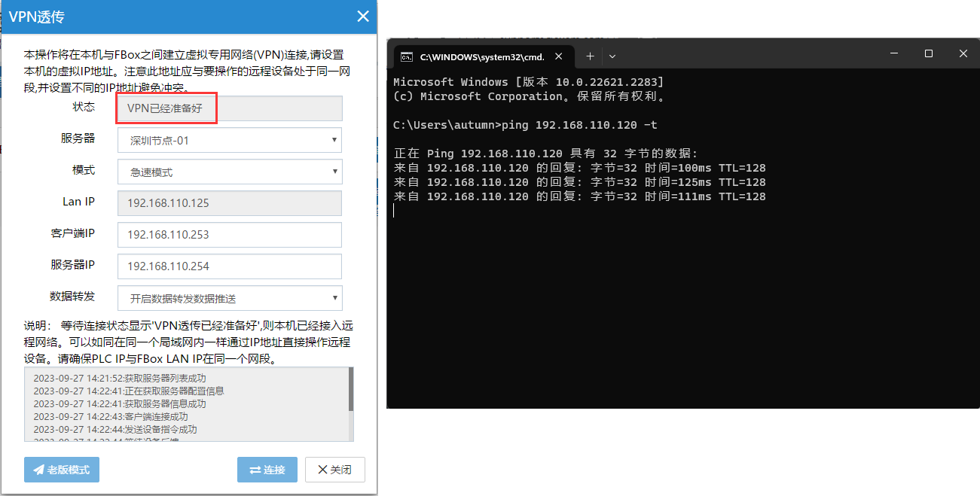
Task: Close the terminal window
Action: coord(963,53)
